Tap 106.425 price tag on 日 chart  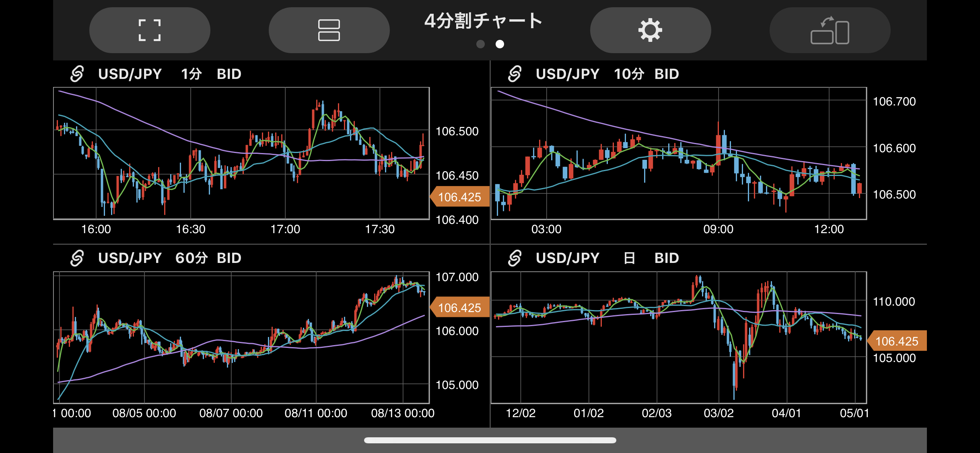[897, 341]
